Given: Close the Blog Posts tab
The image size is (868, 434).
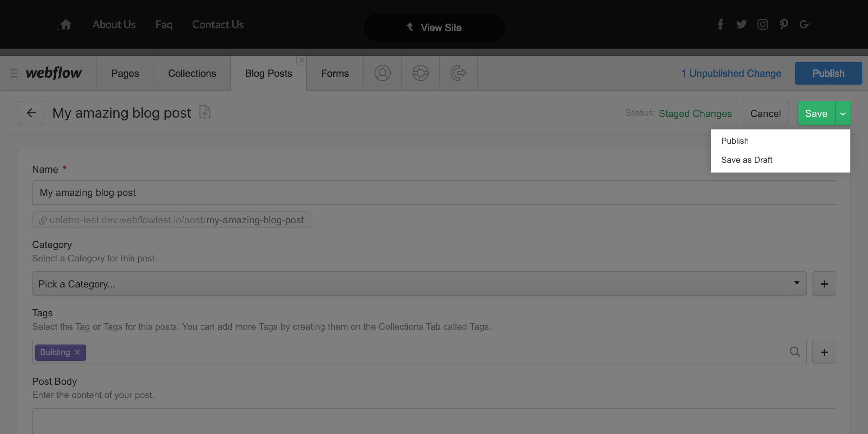Looking at the screenshot, I should (x=301, y=61).
